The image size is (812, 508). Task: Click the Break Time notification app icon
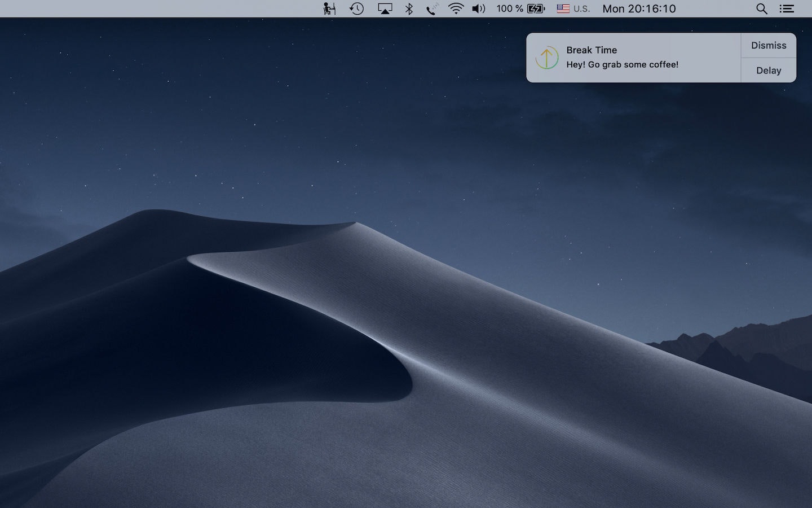point(546,58)
